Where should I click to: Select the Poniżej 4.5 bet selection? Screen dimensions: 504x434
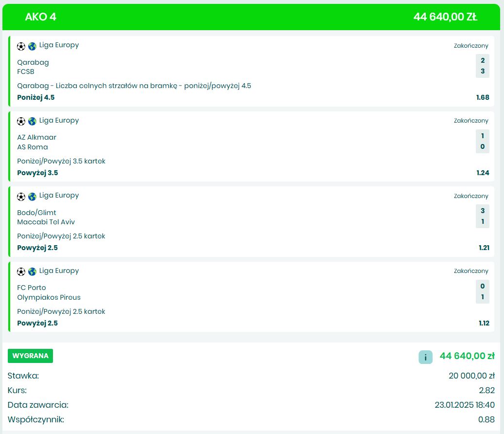pos(36,97)
